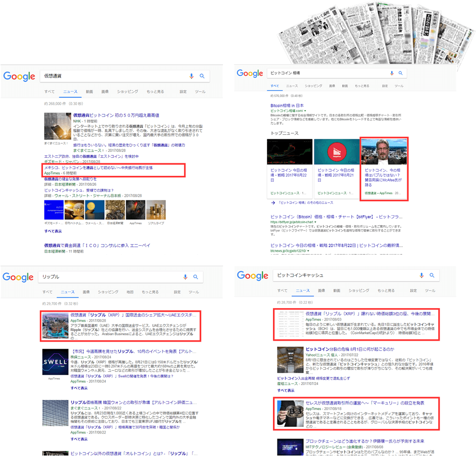Open 仮想通貨で資金調達「ICO」コンサルに参入 エニーペイ link
476x456 pixels.
(x=97, y=245)
